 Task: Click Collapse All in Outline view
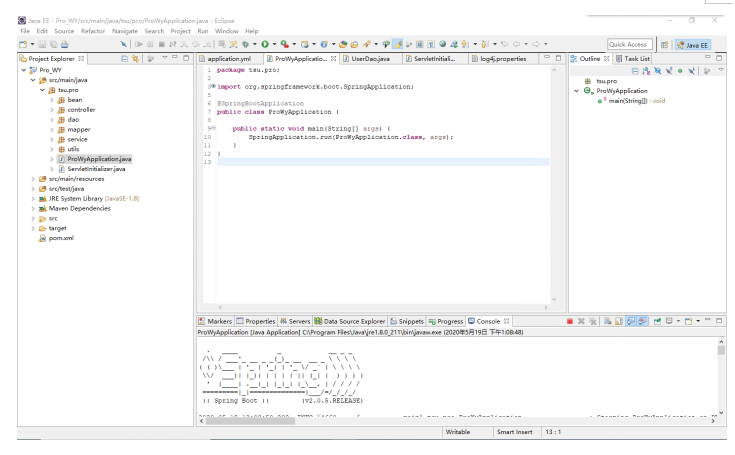tap(635, 71)
